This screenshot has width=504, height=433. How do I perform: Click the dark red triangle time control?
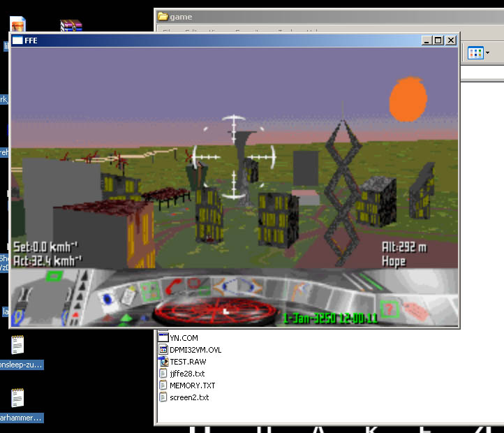click(x=109, y=318)
